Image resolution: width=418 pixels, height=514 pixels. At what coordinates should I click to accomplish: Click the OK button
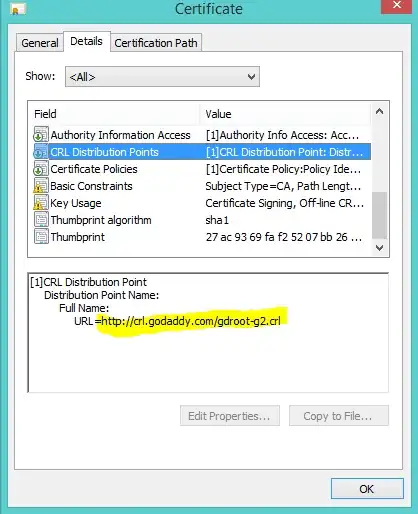click(x=367, y=489)
